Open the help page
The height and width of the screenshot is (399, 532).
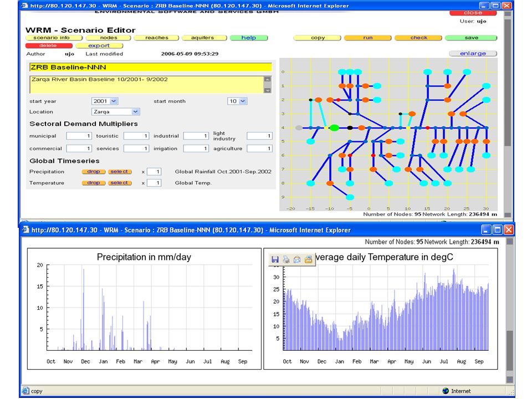[x=249, y=38]
